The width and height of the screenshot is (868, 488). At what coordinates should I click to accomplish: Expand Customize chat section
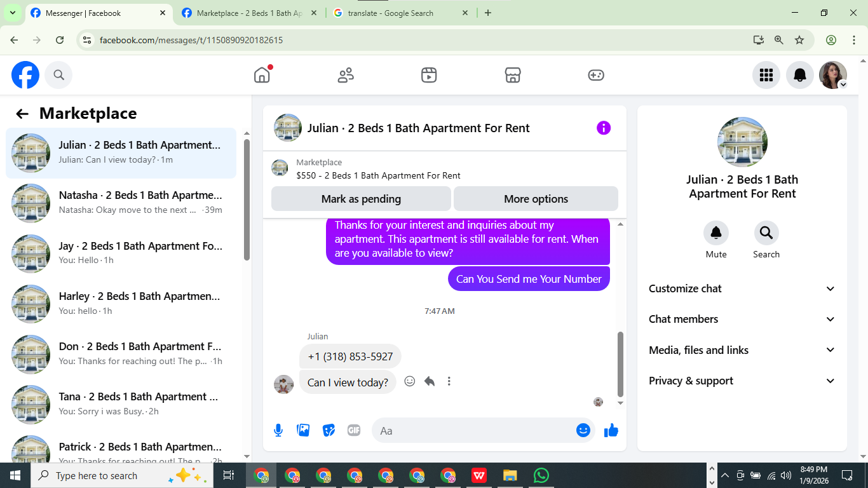pyautogui.click(x=742, y=288)
